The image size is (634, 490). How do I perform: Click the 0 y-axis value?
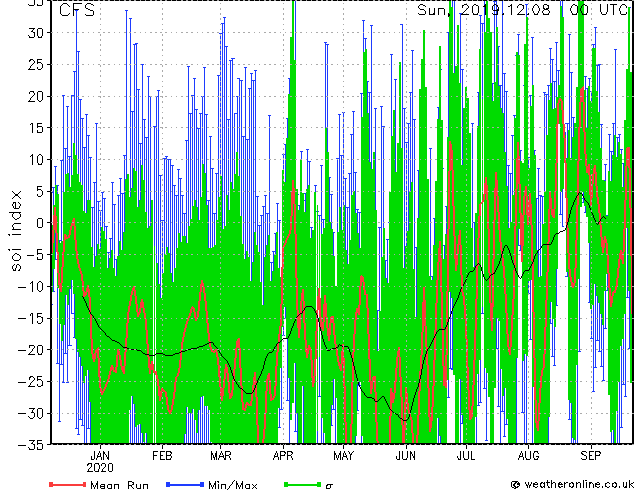pyautogui.click(x=39, y=223)
